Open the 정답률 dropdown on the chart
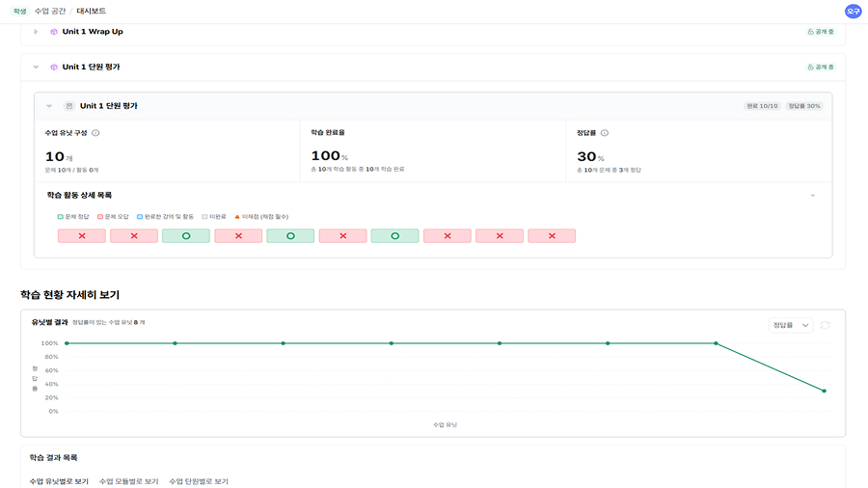This screenshot has width=868, height=488. tap(790, 325)
